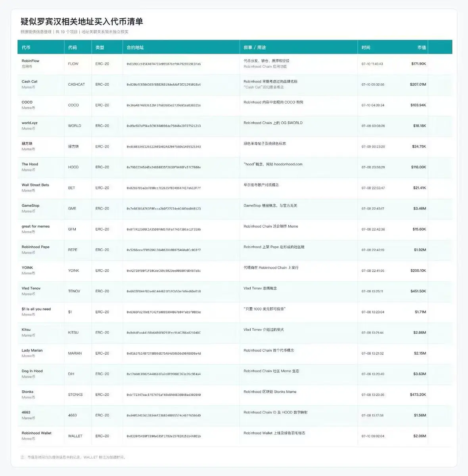This screenshot has width=468, height=476.
Task: Select the Dog In Hood token name
Action: 32,371
